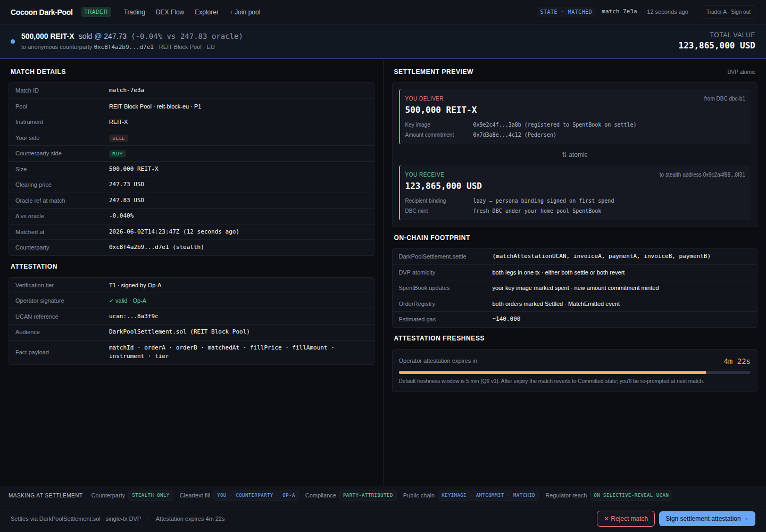Click Match ID value match-7e3a in table
This screenshot has height=532, width=766.
pyautogui.click(x=127, y=90)
